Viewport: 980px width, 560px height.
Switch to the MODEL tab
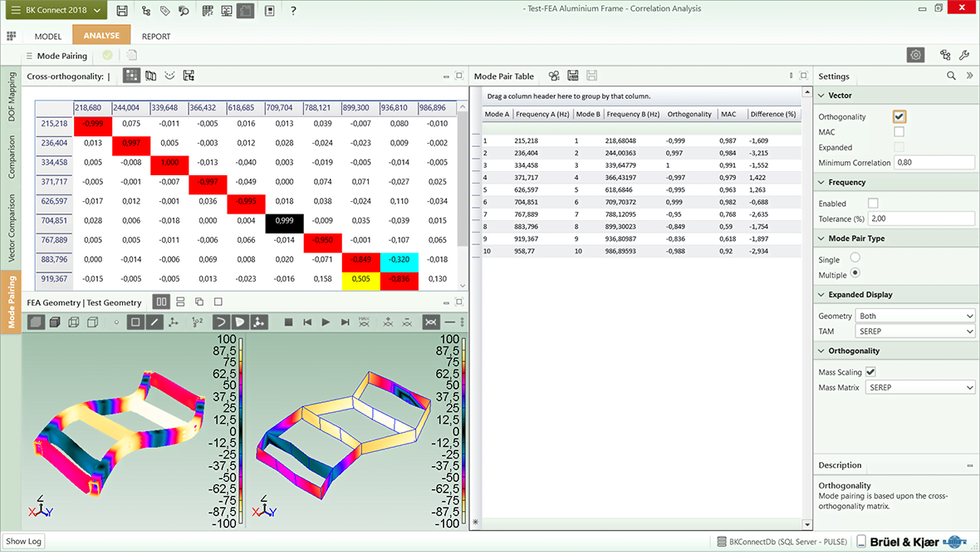coord(48,37)
